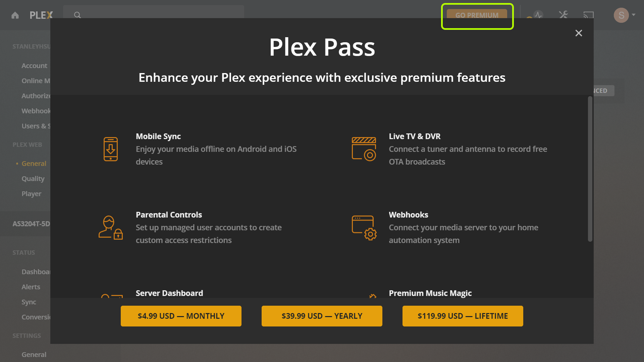
Task: Click the Webhooks gear-window icon
Action: 364,228
